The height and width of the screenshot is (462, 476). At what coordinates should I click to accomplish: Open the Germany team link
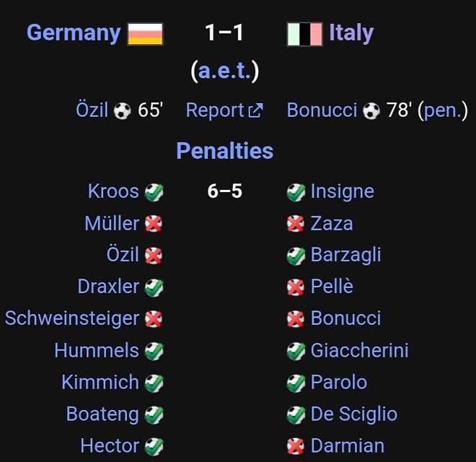[x=74, y=33]
